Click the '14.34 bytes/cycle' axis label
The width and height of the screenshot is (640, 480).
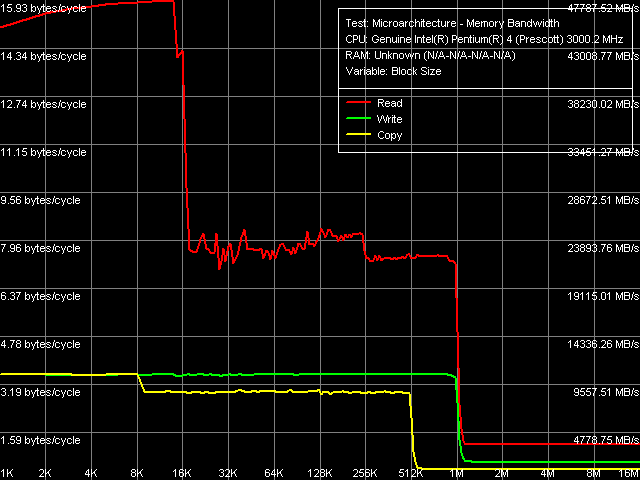43,56
